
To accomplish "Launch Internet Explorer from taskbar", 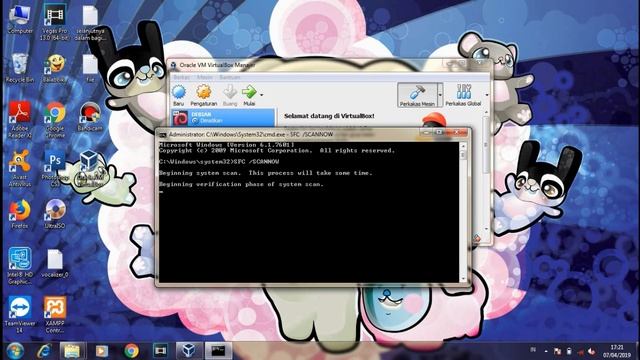I will [44, 351].
